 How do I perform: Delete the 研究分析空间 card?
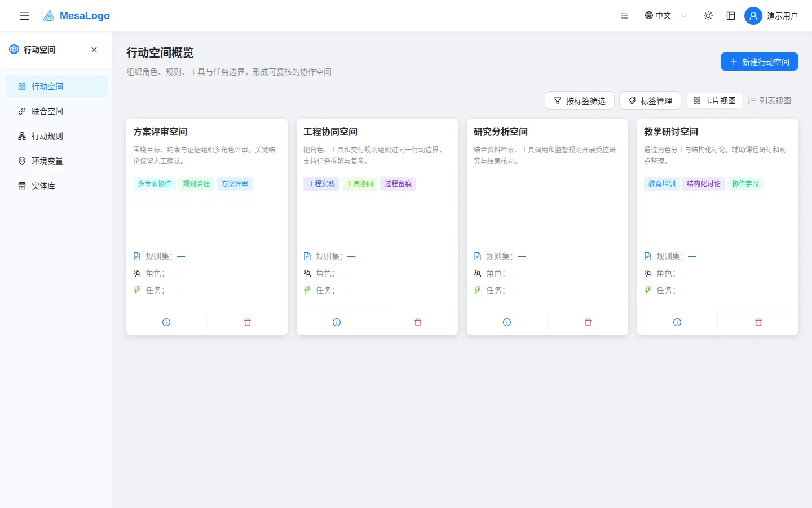[588, 322]
